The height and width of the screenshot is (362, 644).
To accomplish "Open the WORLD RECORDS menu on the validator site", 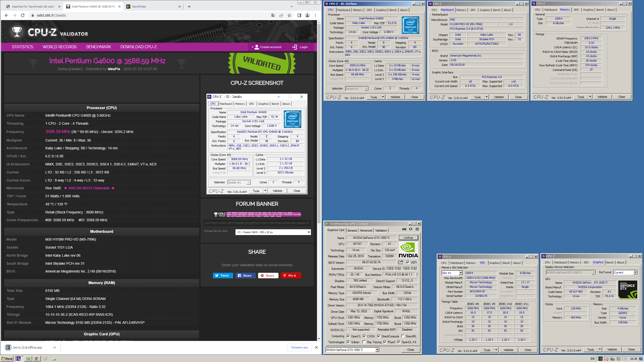I will click(60, 47).
